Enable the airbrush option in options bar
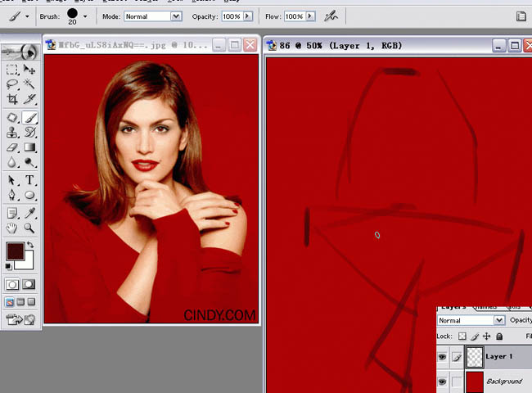Screen dimensions: 532x393 click(331, 16)
